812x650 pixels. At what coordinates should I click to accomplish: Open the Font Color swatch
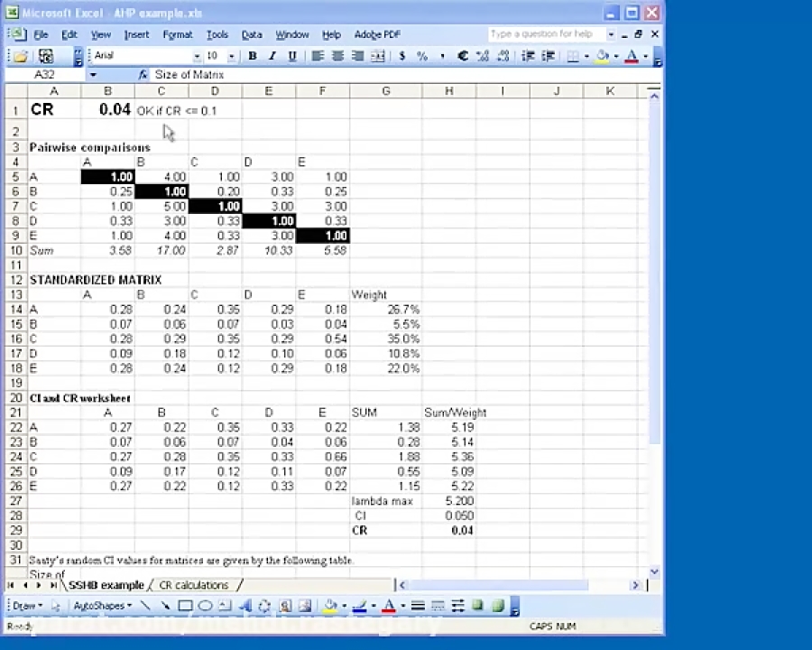coord(632,56)
